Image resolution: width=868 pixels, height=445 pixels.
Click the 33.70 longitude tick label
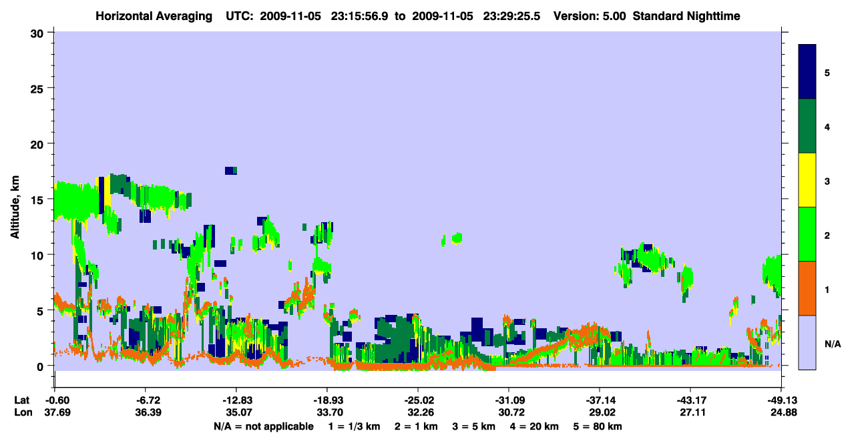327,413
